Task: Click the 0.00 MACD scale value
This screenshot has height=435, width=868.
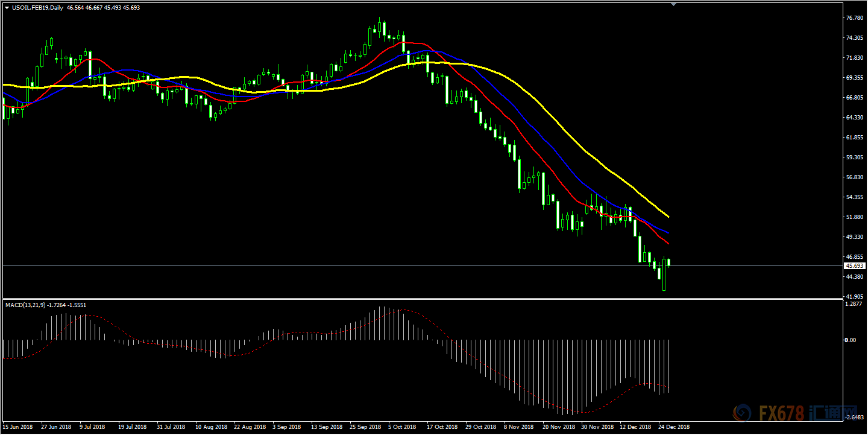Action: (850, 340)
